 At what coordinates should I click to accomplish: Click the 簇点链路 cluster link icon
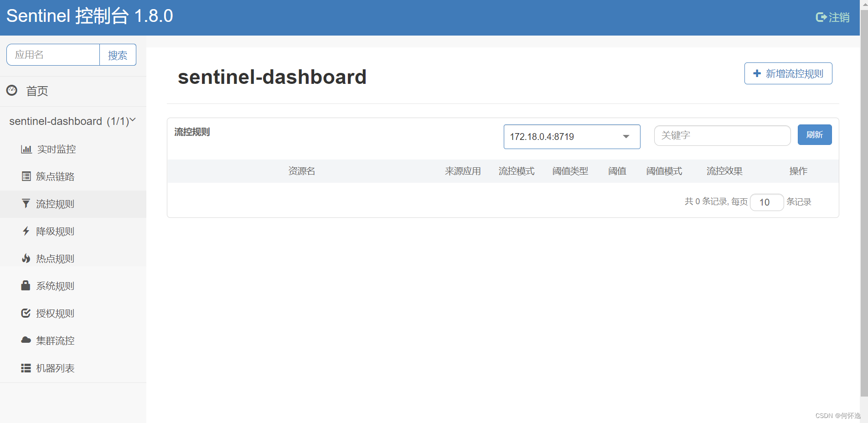(26, 176)
